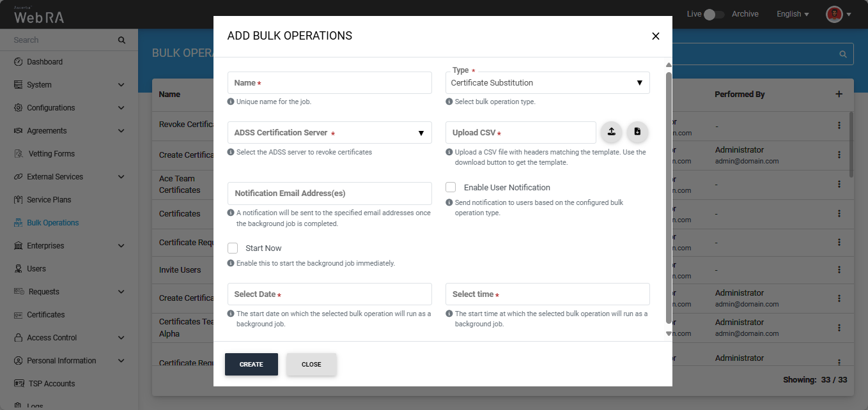
Task: Open ADSS Certification Server dropdown
Action: 329,133
